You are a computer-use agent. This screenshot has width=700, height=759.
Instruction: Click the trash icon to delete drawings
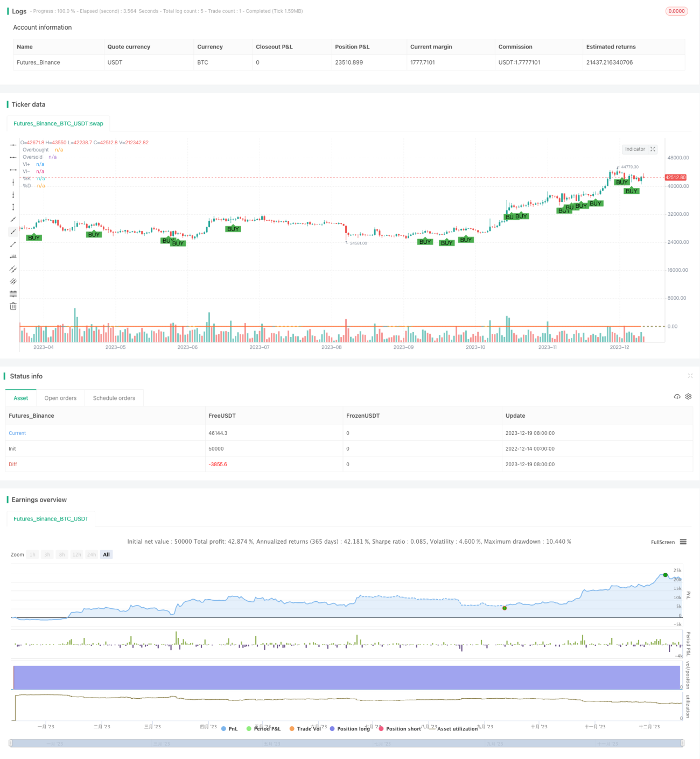pyautogui.click(x=13, y=306)
